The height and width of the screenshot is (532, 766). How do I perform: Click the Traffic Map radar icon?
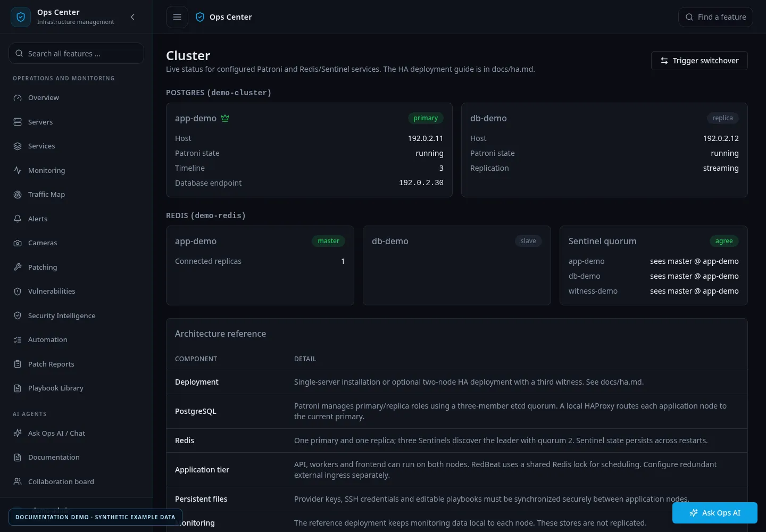point(18,195)
